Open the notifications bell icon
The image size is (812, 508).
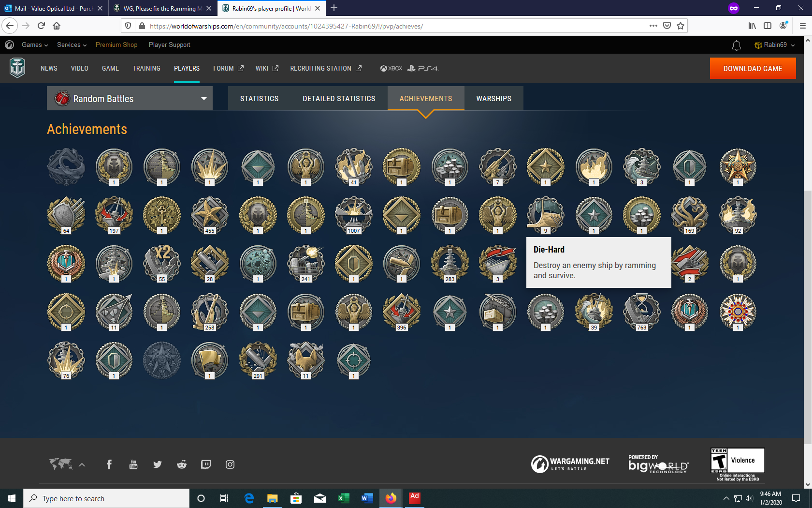[736, 45]
